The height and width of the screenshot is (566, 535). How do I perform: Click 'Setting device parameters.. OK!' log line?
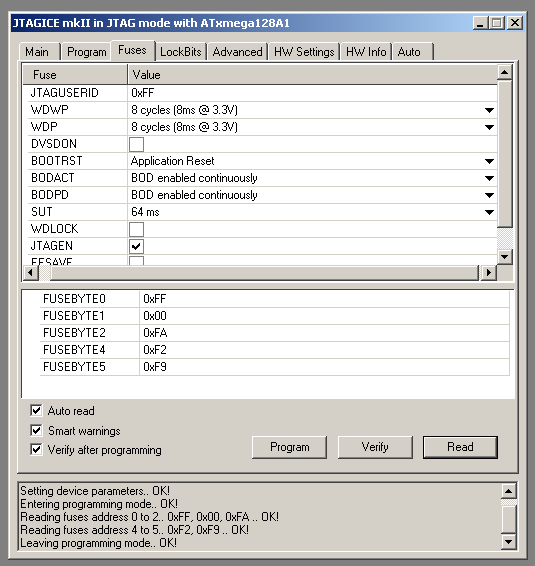(95, 491)
